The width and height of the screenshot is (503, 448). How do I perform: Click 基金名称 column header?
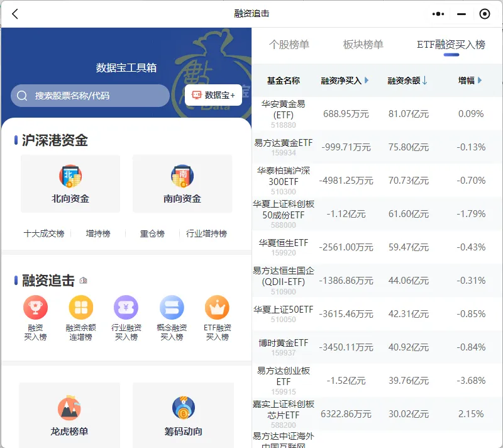[x=284, y=81]
